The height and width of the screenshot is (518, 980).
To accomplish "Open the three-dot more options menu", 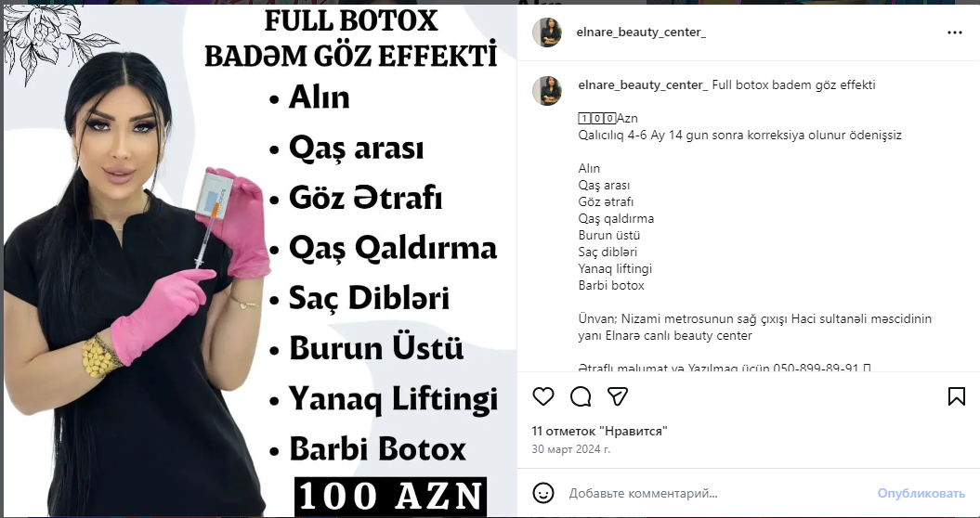I will coord(954,32).
